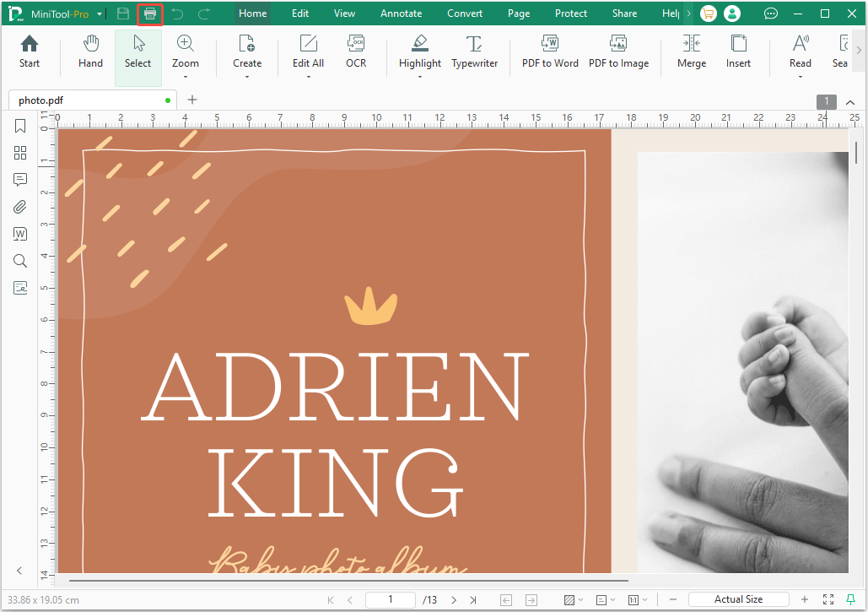This screenshot has height=612, width=868.
Task: Open the Search sidebar panel
Action: coord(20,261)
